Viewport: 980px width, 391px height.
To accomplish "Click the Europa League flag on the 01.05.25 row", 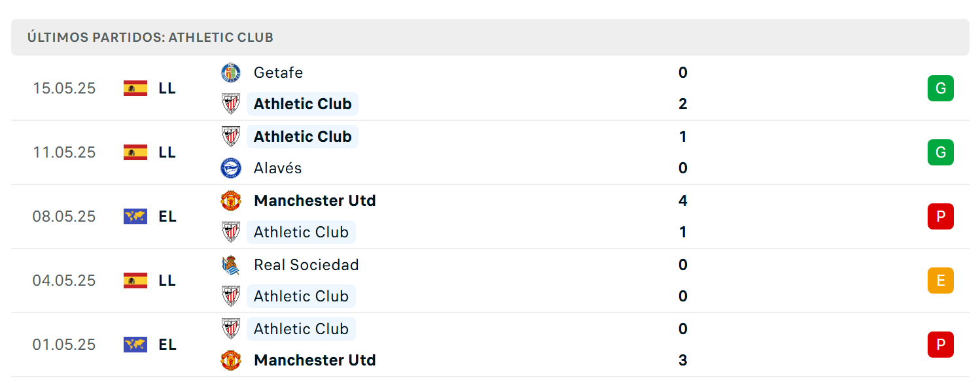I will [x=135, y=345].
